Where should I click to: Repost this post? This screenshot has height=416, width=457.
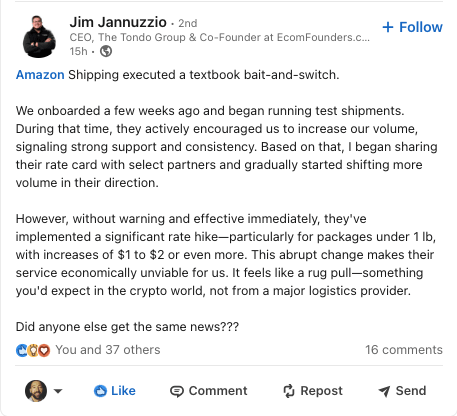tap(313, 391)
